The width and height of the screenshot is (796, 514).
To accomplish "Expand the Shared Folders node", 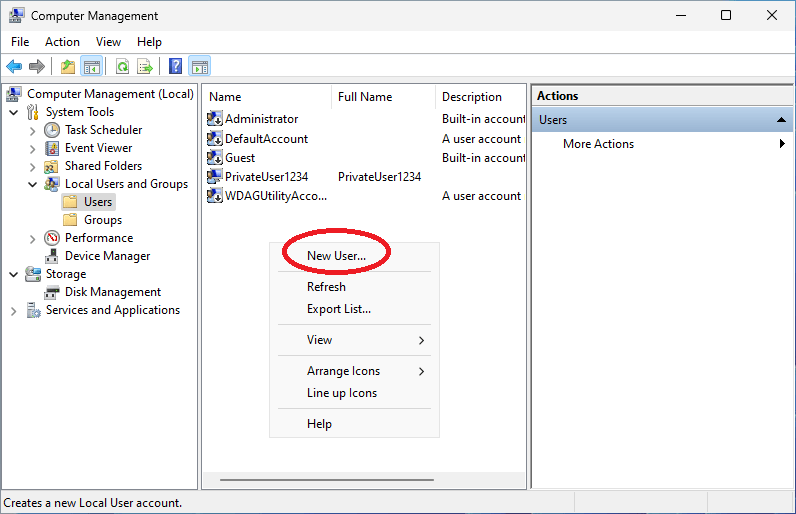I will point(32,167).
